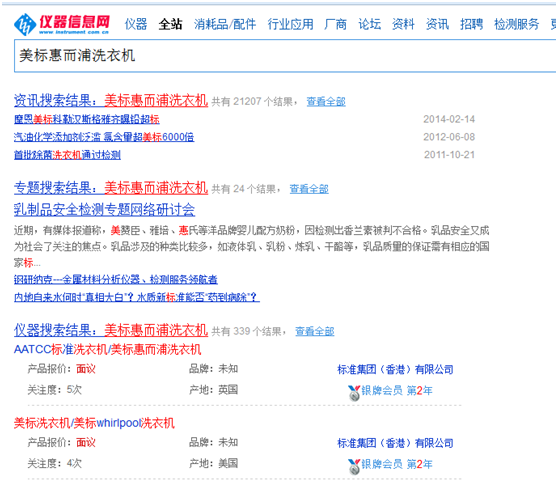Screen dimensions: 558x487
Task: Click the search input field
Action: [x=285, y=56]
